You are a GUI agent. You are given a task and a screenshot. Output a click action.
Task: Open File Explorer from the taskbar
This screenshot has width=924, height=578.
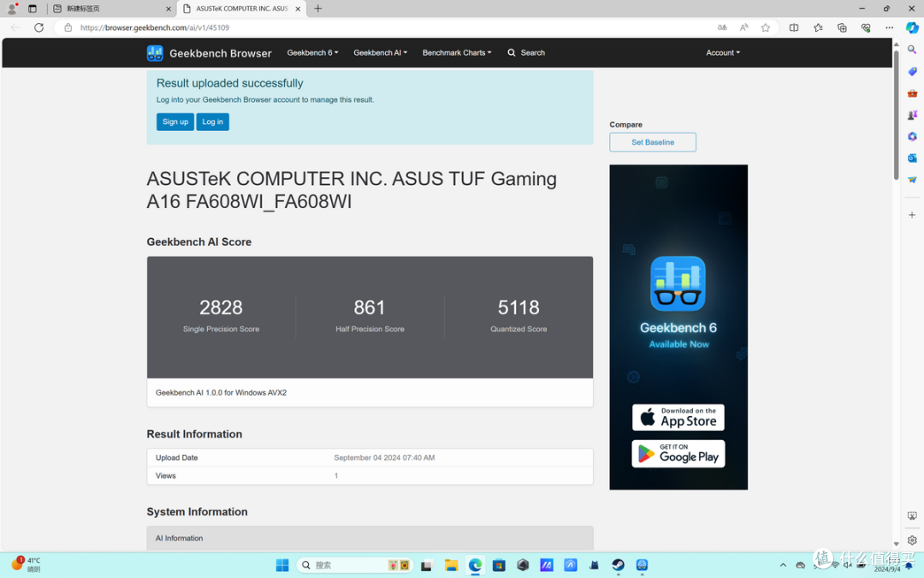coord(452,565)
